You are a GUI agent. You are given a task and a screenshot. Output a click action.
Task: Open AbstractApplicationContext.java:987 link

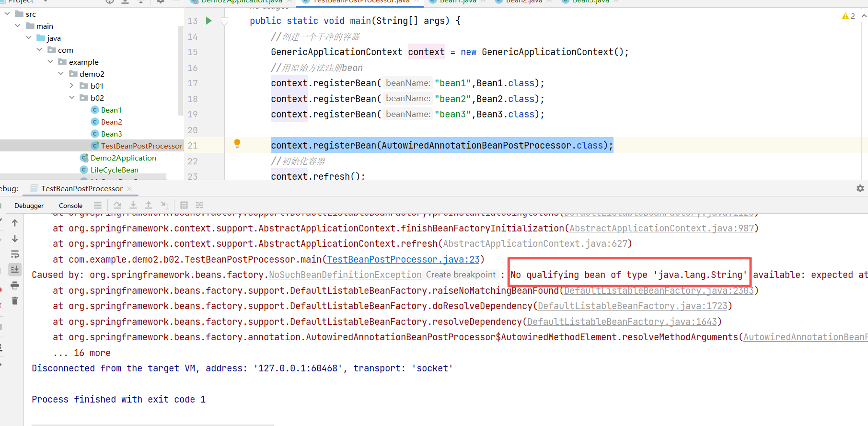[661, 228]
